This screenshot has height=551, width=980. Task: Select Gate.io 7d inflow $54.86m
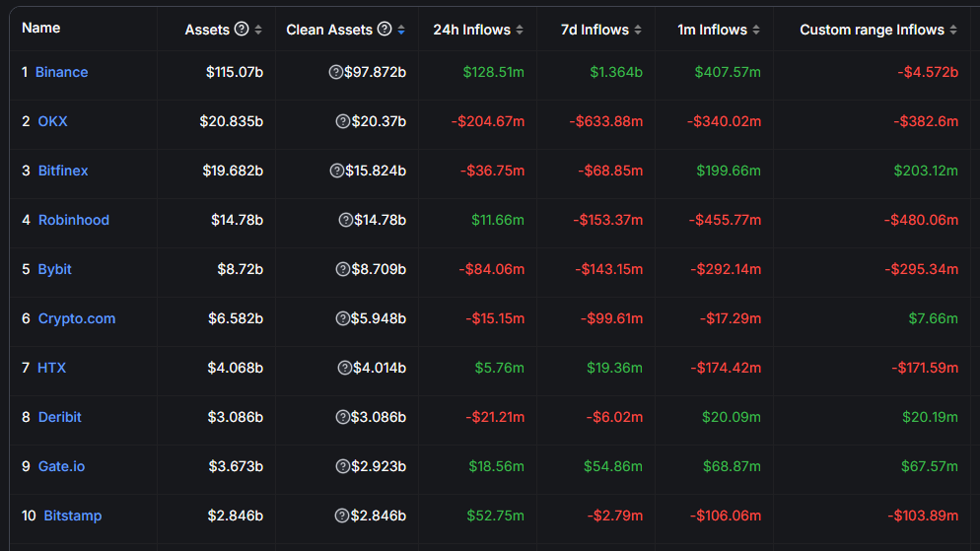[613, 466]
